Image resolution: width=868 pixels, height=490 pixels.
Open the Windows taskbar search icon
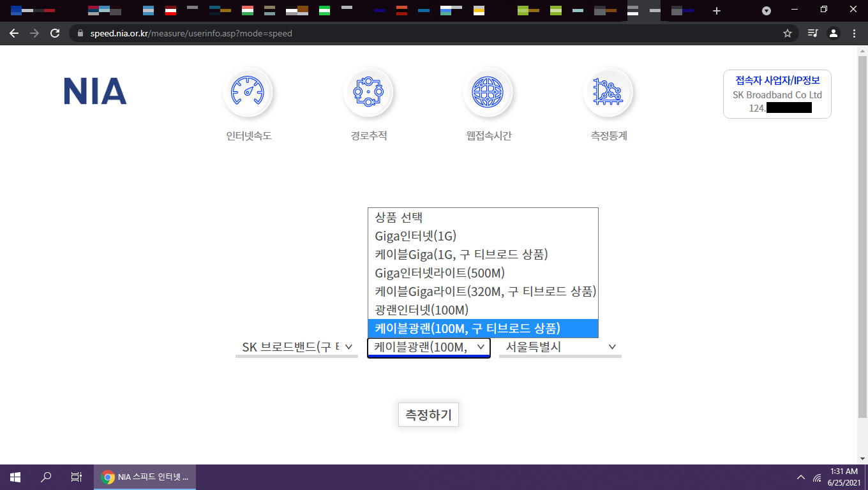coord(46,477)
